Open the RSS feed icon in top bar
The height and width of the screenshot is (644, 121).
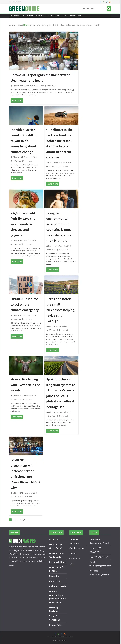click(110, 2)
